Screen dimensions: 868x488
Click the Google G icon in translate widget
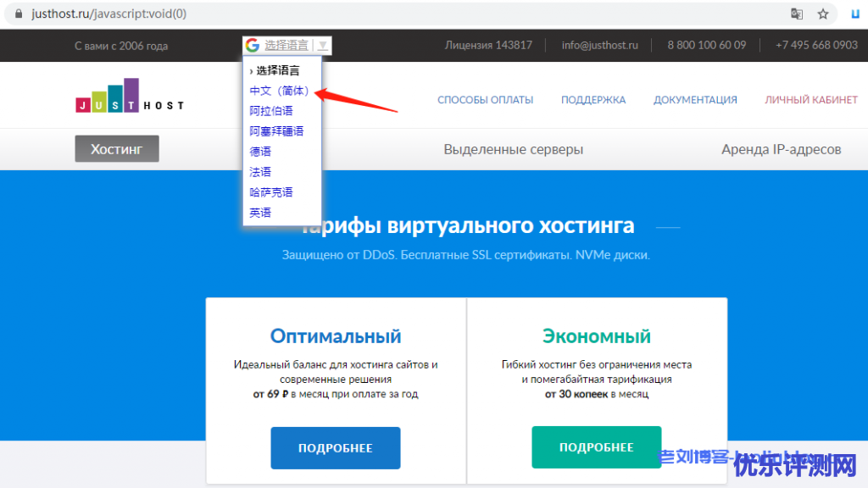coord(252,45)
